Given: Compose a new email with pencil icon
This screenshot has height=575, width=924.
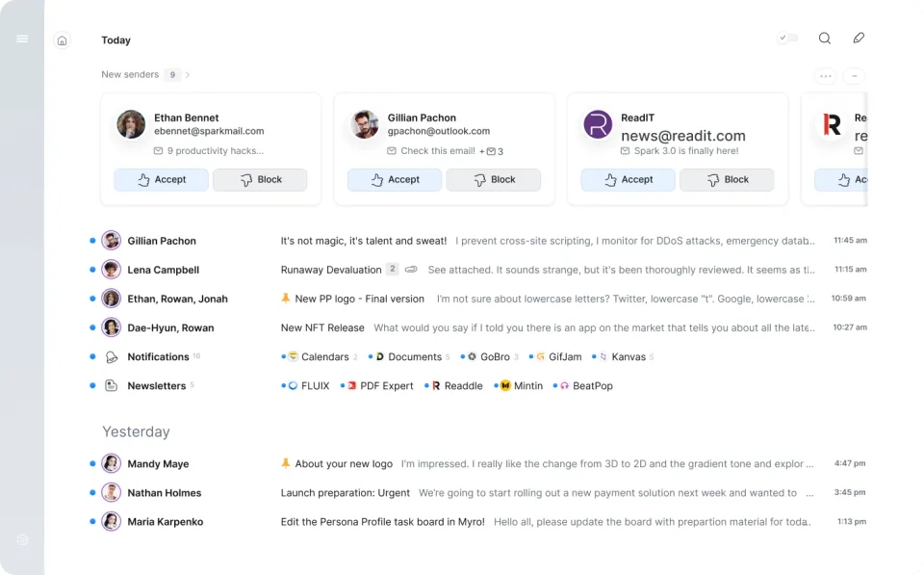Looking at the screenshot, I should (859, 38).
